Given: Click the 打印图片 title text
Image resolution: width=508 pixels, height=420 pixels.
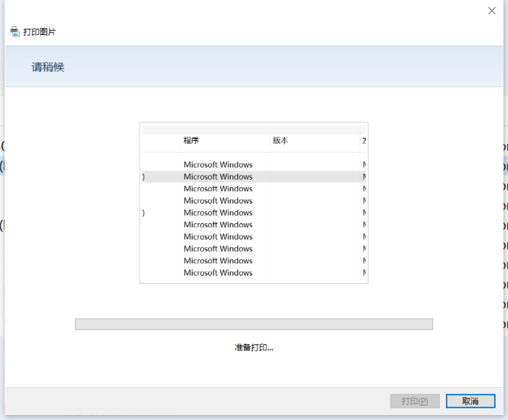Looking at the screenshot, I should (39, 32).
